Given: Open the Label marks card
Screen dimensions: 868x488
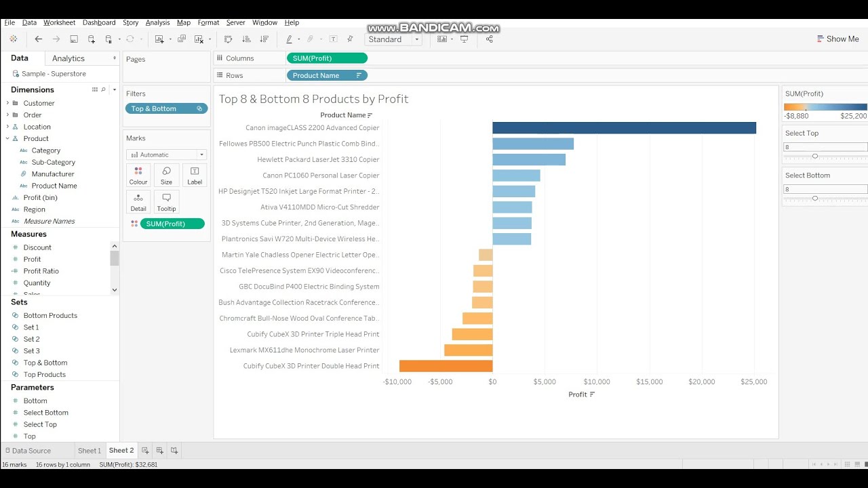Looking at the screenshot, I should [195, 175].
